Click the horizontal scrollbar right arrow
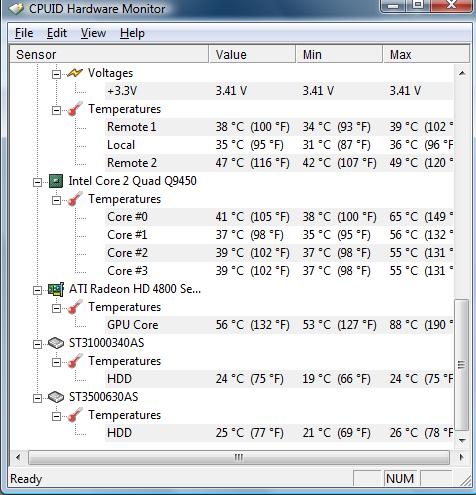 pos(461,457)
